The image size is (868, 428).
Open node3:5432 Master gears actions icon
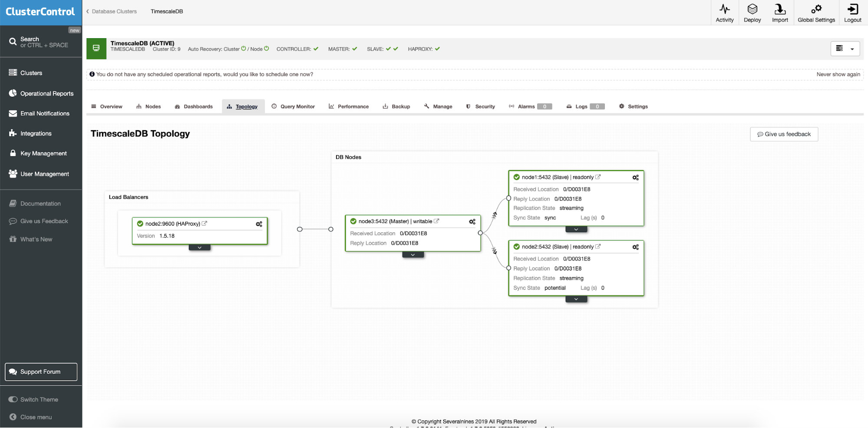point(472,221)
